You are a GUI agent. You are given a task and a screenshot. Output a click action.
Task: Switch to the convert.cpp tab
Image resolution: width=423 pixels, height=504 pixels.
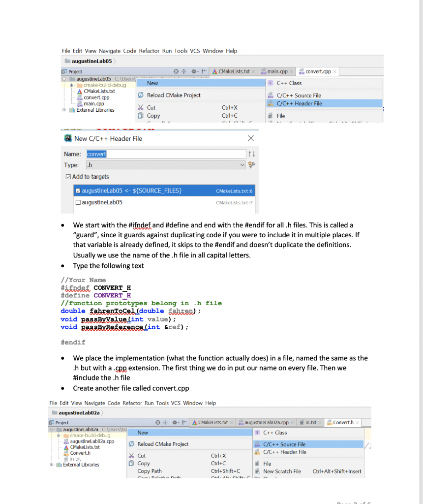click(318, 71)
